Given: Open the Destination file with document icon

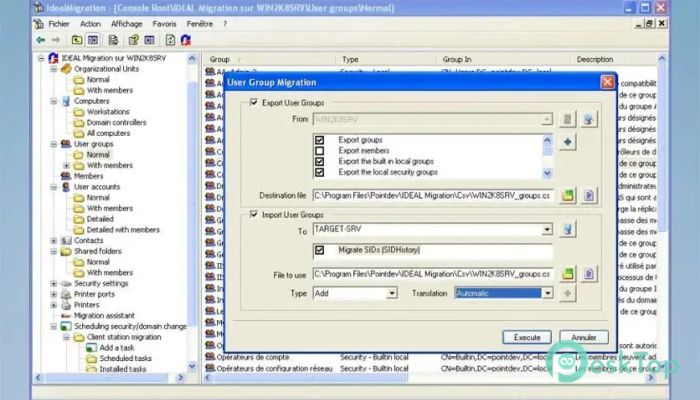Looking at the screenshot, I should pyautogui.click(x=589, y=196).
